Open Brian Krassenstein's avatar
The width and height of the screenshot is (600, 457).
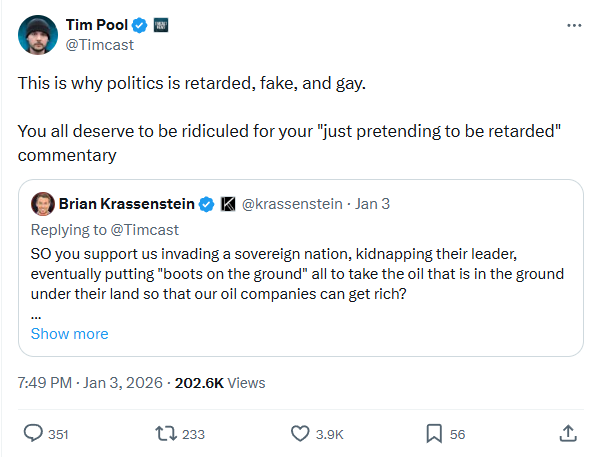42,204
